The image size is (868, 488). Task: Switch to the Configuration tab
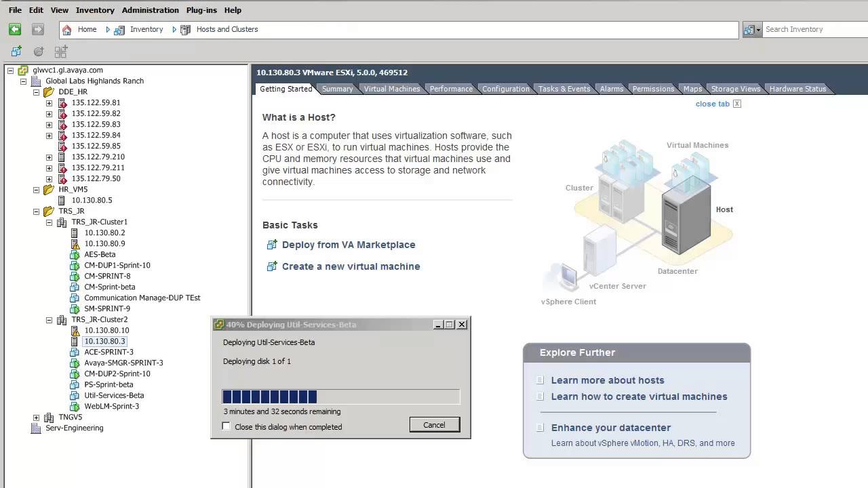point(506,89)
